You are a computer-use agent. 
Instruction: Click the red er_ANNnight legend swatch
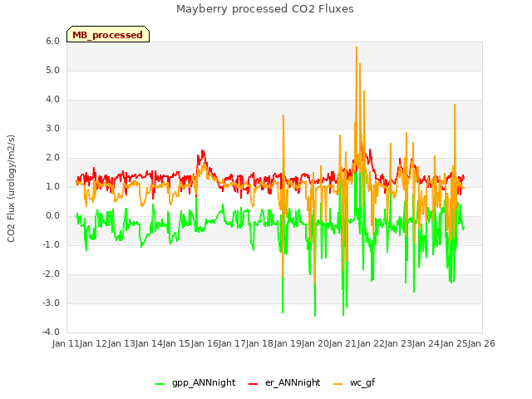click(253, 384)
